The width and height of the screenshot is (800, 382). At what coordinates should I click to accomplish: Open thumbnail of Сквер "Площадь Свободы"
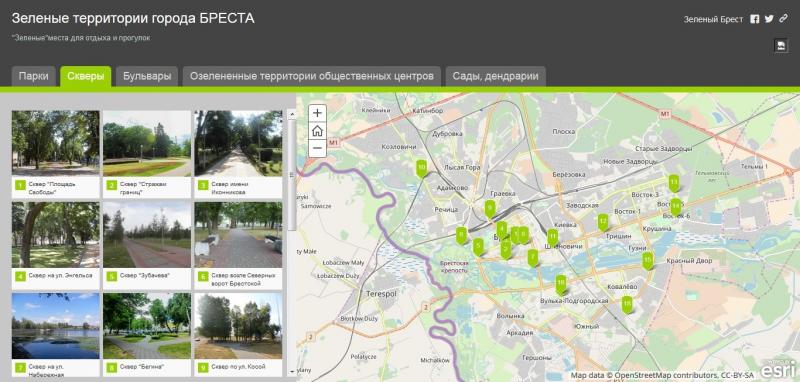pos(56,143)
